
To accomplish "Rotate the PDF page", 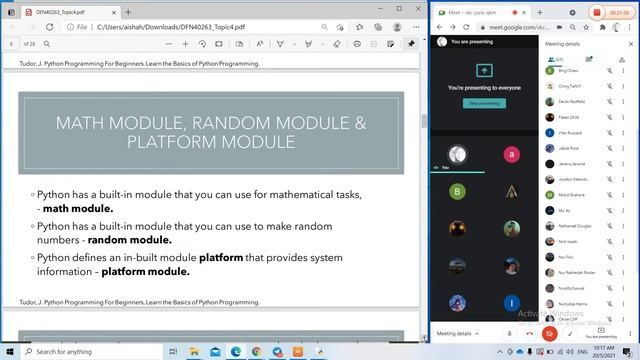I will [202, 44].
